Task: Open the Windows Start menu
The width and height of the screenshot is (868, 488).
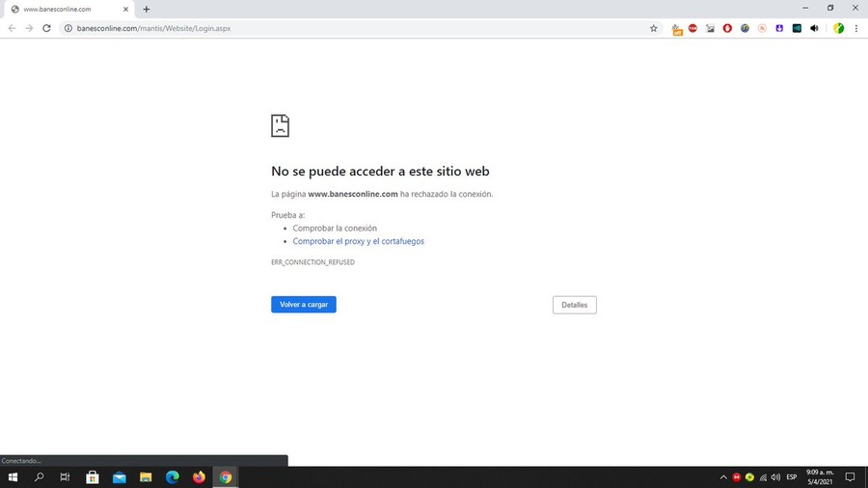Action: coord(13,477)
